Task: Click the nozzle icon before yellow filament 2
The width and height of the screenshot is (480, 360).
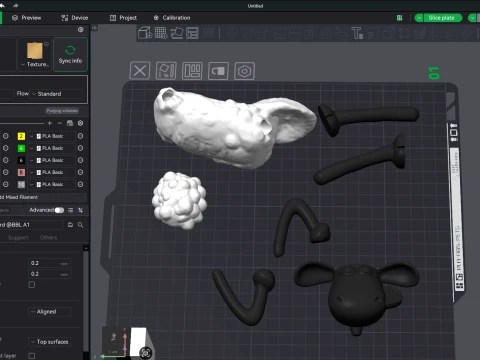Action: pyautogui.click(x=6, y=136)
